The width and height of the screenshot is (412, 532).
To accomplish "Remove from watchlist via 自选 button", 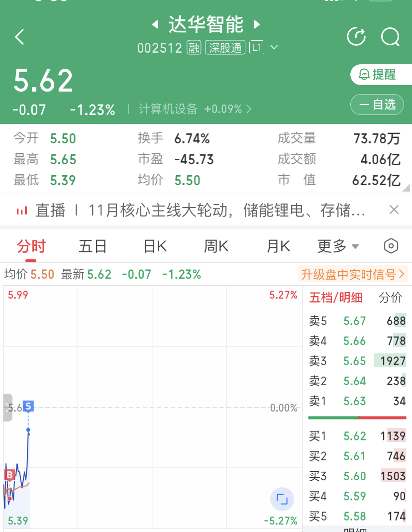I will pos(377,105).
